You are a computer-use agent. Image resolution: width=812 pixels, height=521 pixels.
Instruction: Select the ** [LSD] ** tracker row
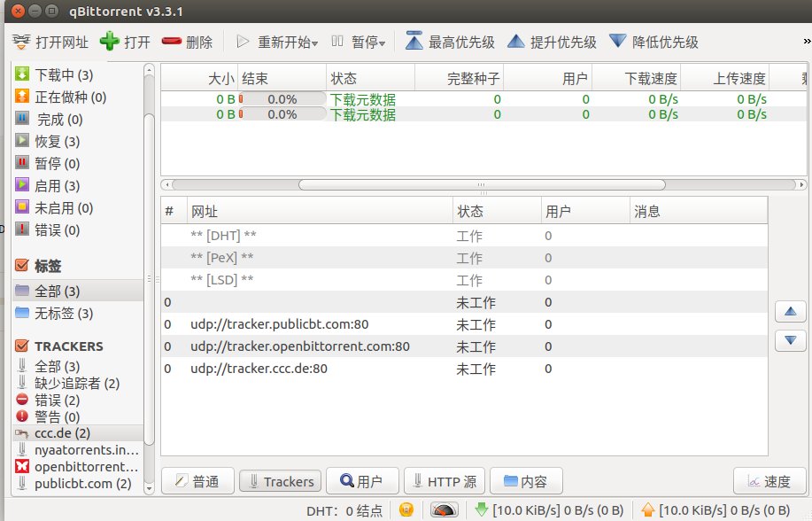(x=464, y=280)
